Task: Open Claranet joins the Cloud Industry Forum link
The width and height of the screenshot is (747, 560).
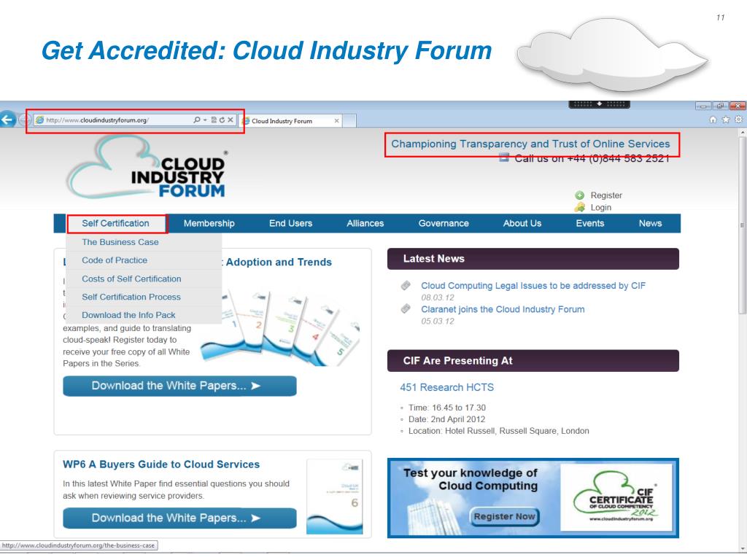Action: tap(503, 309)
